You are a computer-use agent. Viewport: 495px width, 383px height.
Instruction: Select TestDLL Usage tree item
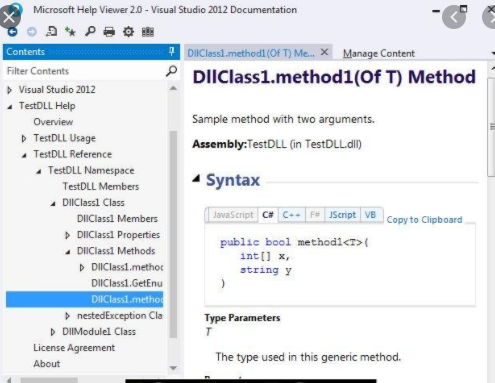pyautogui.click(x=64, y=138)
